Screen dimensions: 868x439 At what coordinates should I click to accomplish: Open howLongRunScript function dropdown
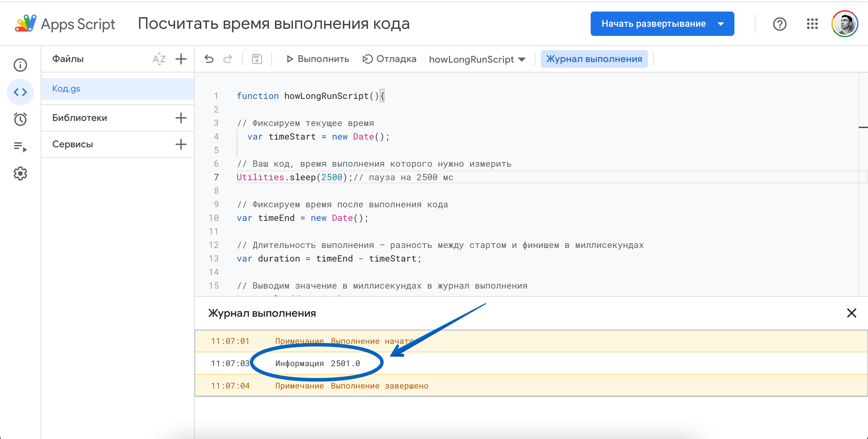pyautogui.click(x=477, y=59)
